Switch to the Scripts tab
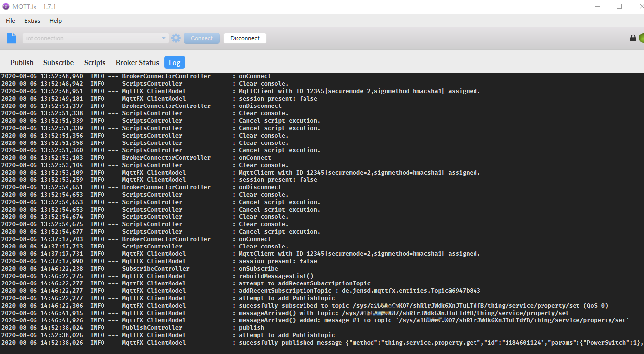This screenshot has width=644, height=354. click(95, 62)
